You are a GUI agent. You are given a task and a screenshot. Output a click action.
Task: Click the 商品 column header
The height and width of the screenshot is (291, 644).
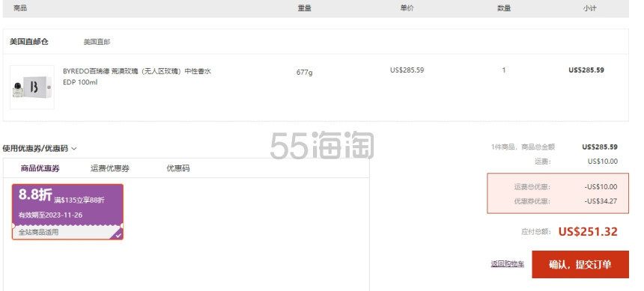point(20,7)
